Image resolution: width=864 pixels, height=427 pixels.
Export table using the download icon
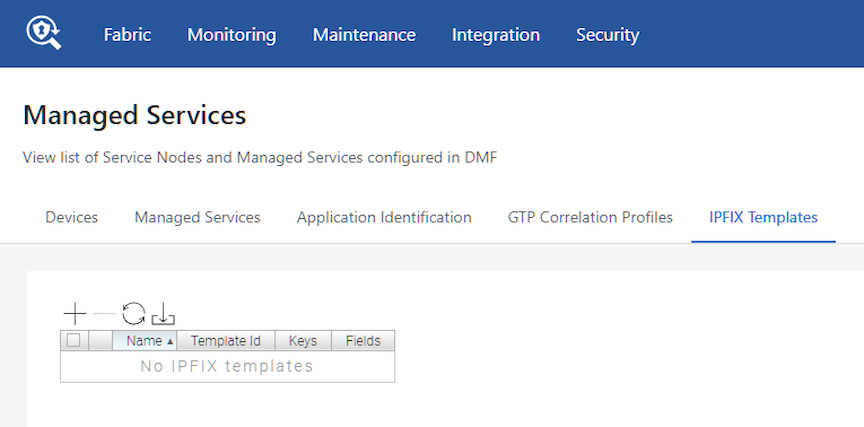tap(163, 314)
